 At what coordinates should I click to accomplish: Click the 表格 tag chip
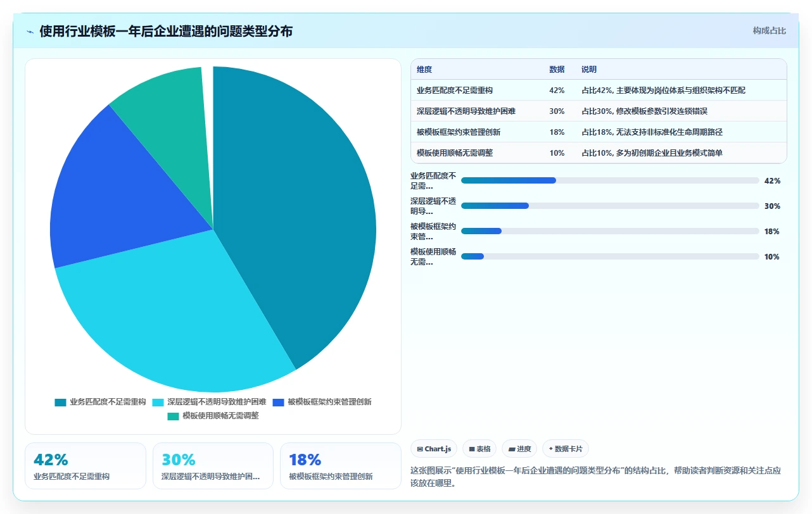pos(479,449)
